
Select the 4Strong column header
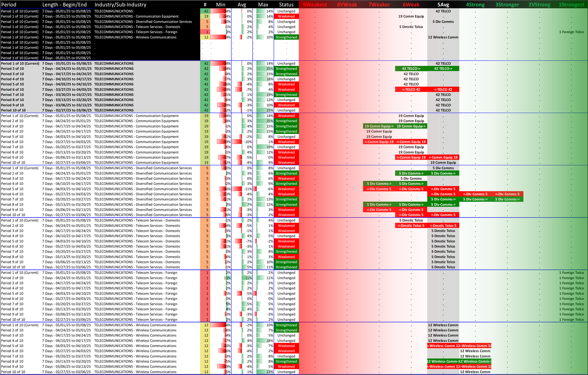(x=475, y=5)
